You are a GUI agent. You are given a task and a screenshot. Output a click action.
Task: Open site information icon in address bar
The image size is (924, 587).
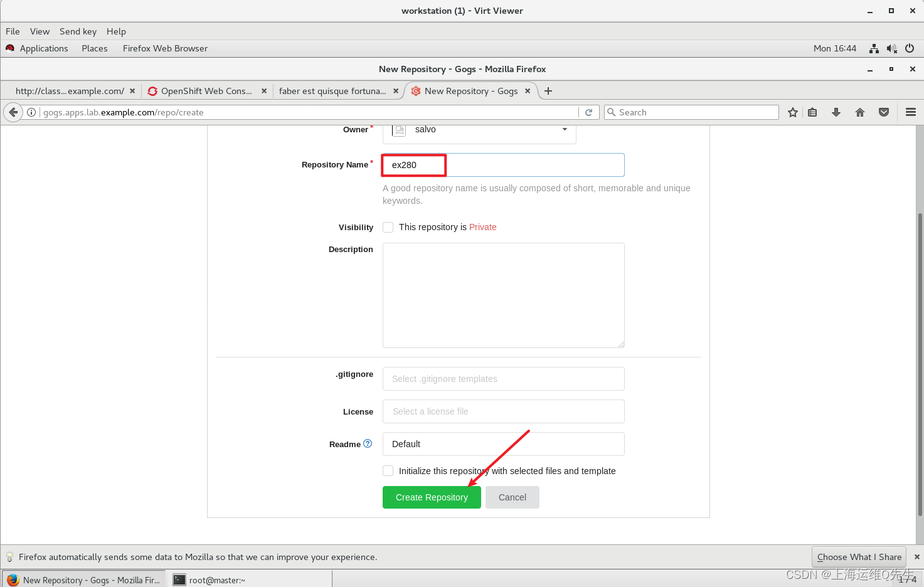[x=31, y=112]
